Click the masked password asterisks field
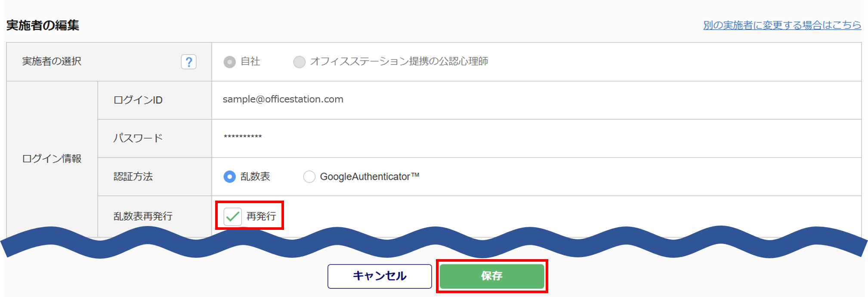The width and height of the screenshot is (868, 297). tap(243, 137)
